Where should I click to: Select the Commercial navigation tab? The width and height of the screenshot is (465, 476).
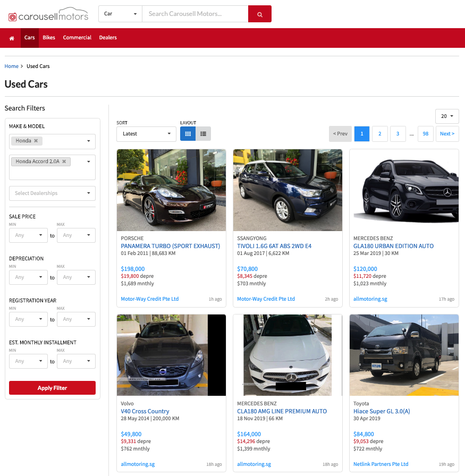pos(77,38)
